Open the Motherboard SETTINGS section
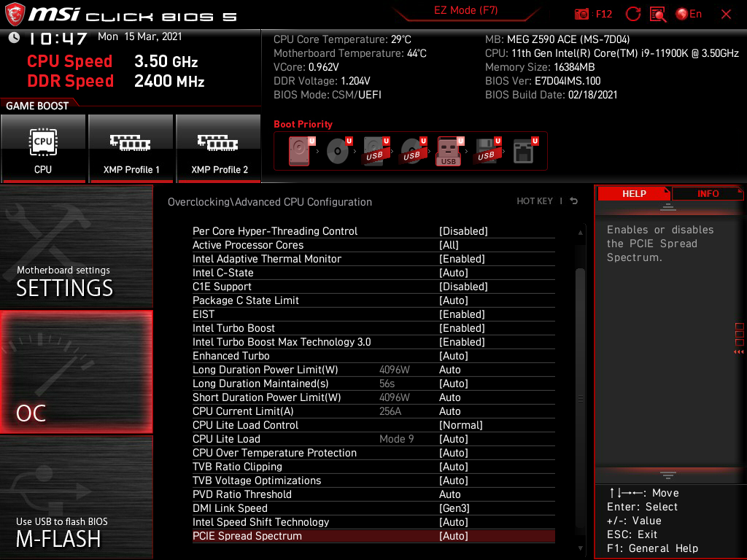 (76, 247)
